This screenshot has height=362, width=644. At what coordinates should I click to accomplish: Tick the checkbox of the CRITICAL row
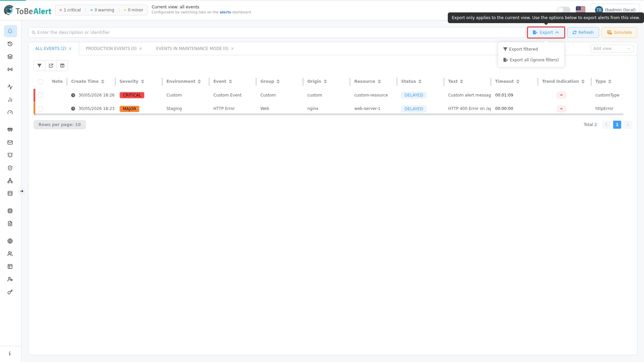(41, 95)
